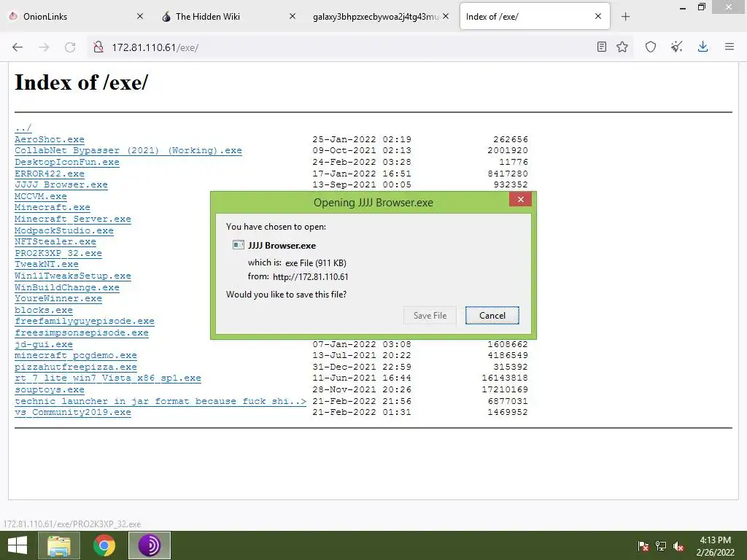This screenshot has height=560, width=747.
Task: Click the Tor Browser taskbar icon
Action: point(150,545)
